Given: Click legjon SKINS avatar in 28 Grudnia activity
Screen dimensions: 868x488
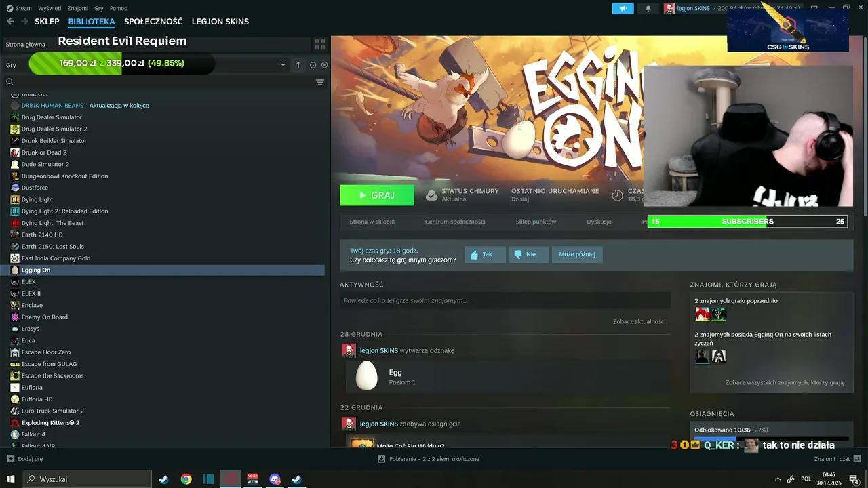Looking at the screenshot, I should (349, 351).
